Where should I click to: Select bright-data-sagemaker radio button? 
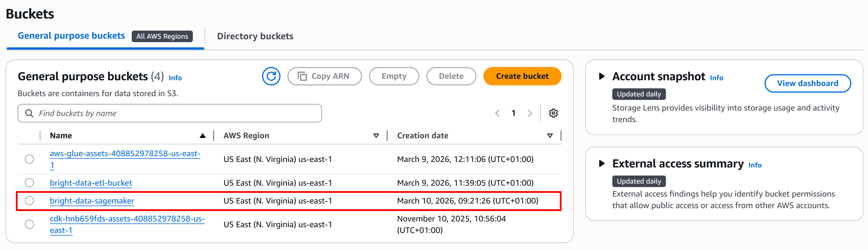click(x=30, y=201)
